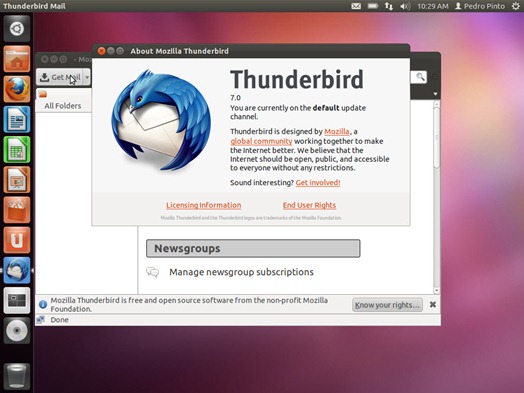Open the workspace switcher in the launcher
This screenshot has height=393, width=524.
pyautogui.click(x=17, y=300)
